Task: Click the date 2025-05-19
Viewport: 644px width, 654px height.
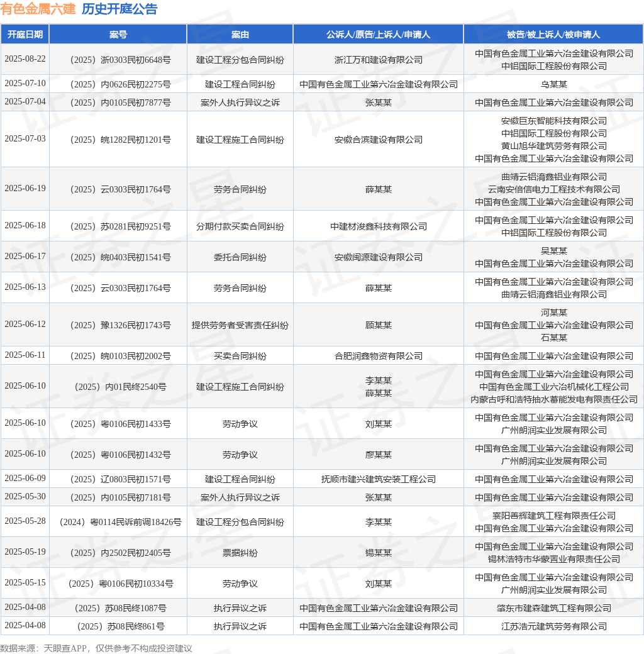Action: (x=25, y=552)
